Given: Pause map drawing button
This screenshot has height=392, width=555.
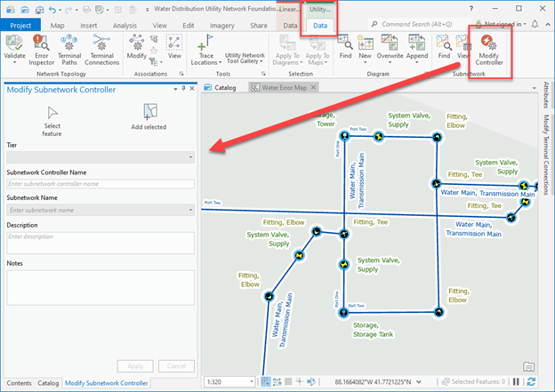Looking at the screenshot, I should pyautogui.click(x=516, y=381).
